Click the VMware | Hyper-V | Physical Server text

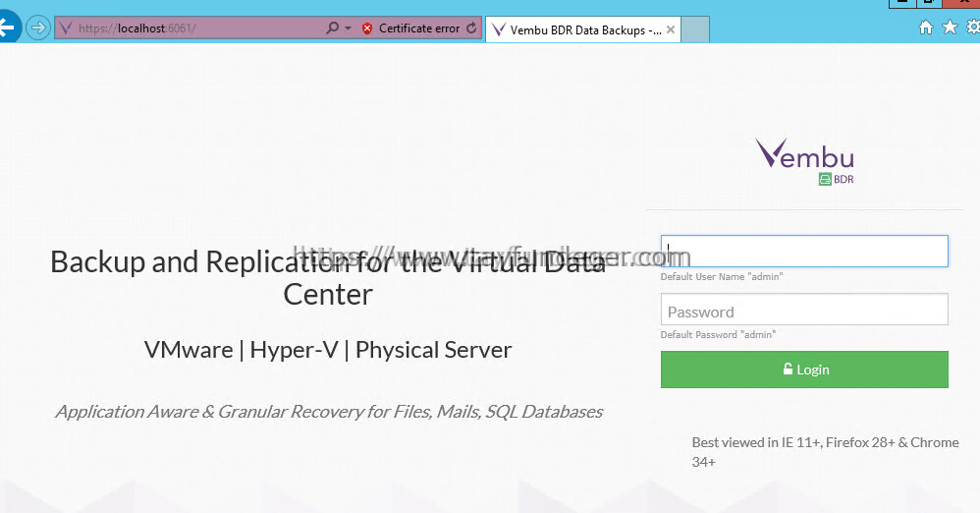click(328, 350)
